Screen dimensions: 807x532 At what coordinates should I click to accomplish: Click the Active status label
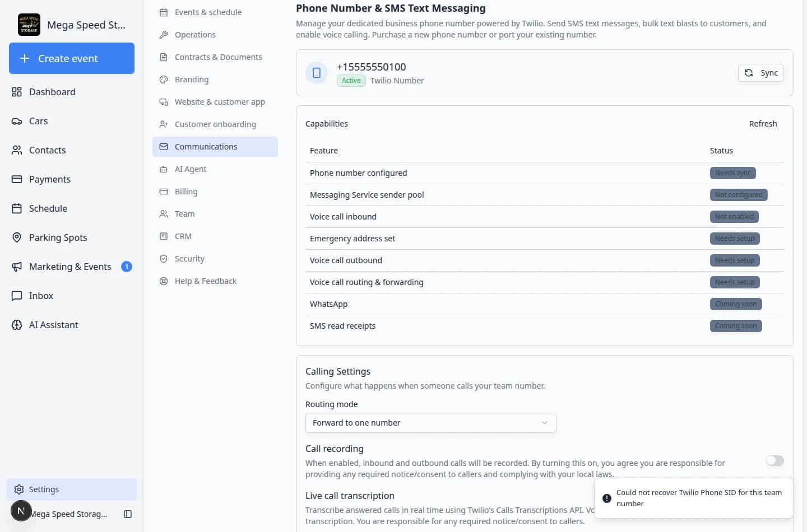(x=351, y=81)
